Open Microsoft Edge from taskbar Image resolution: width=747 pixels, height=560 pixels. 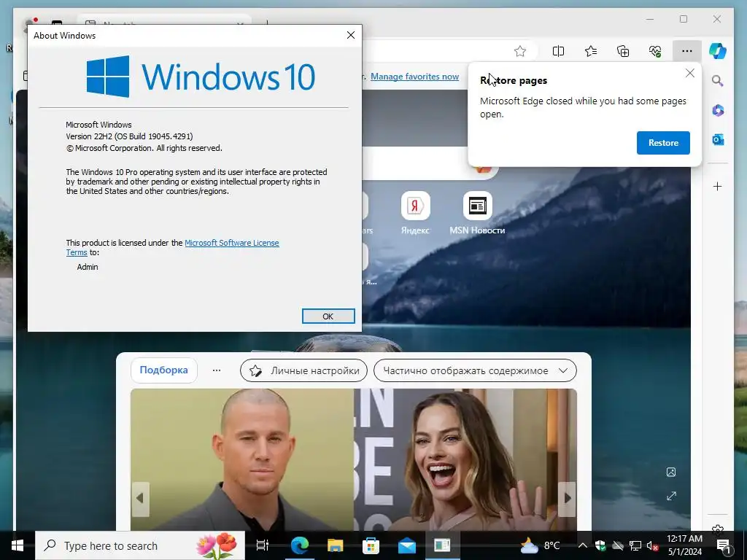click(300, 545)
